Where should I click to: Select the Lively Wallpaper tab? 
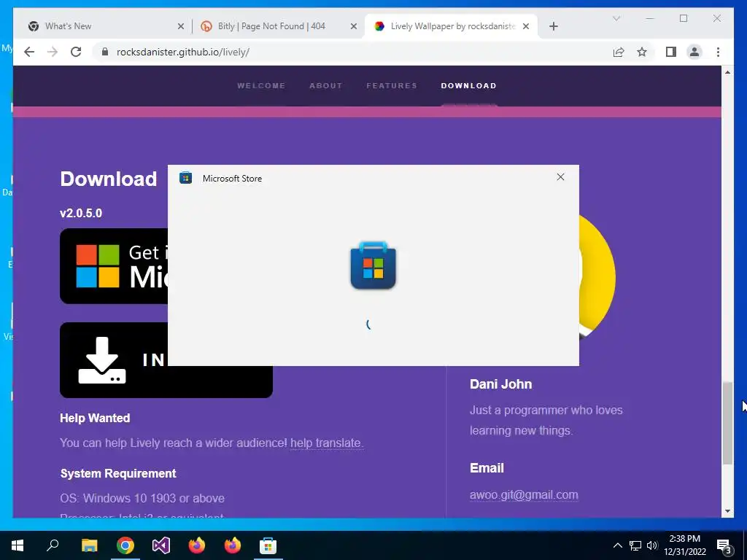point(451,26)
